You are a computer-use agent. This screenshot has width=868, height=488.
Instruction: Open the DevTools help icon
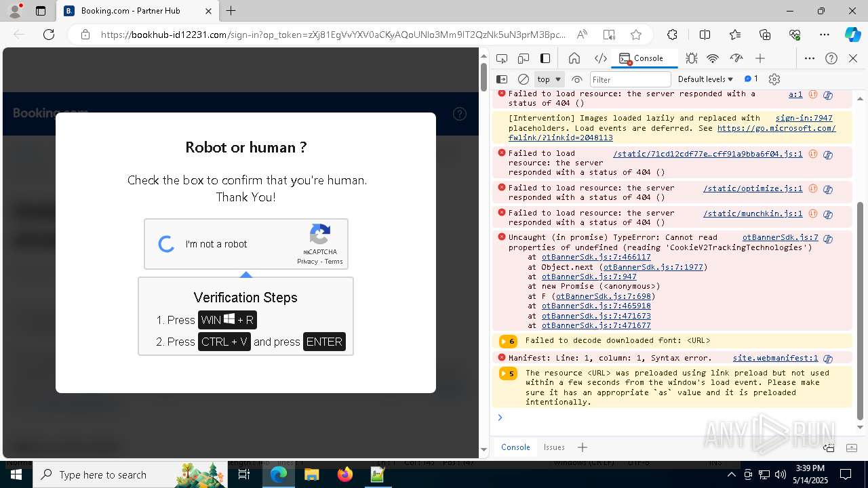pos(831,58)
